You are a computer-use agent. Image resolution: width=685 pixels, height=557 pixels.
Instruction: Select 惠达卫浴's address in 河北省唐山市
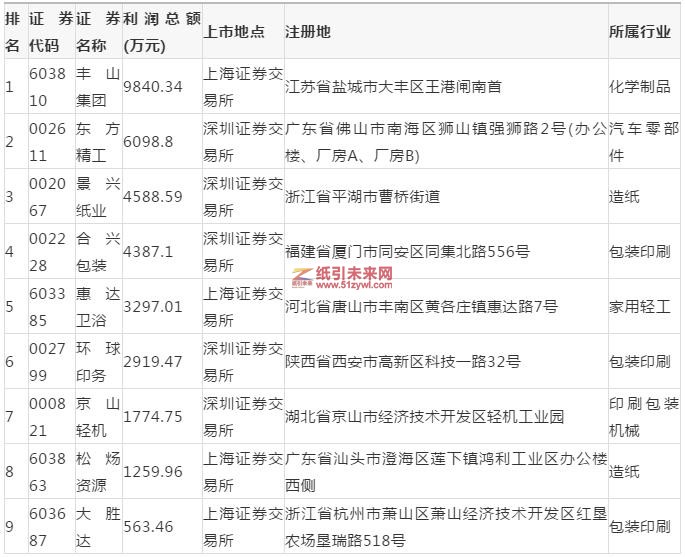coord(421,306)
